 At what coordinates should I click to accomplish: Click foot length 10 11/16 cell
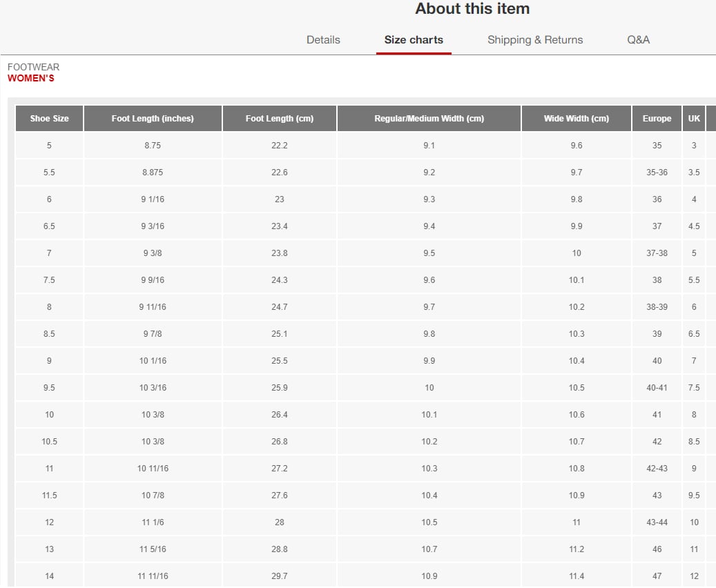153,469
